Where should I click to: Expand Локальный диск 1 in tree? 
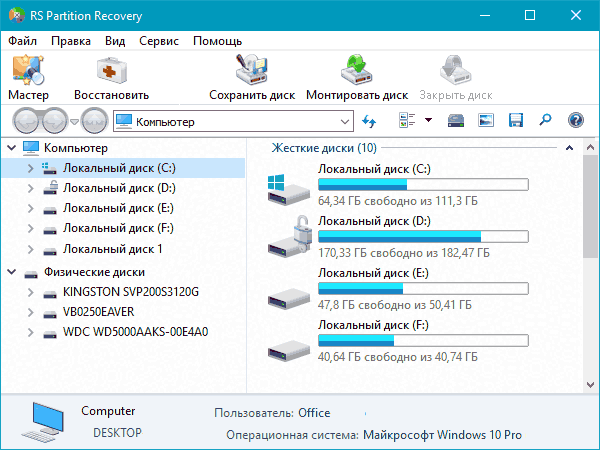31,249
